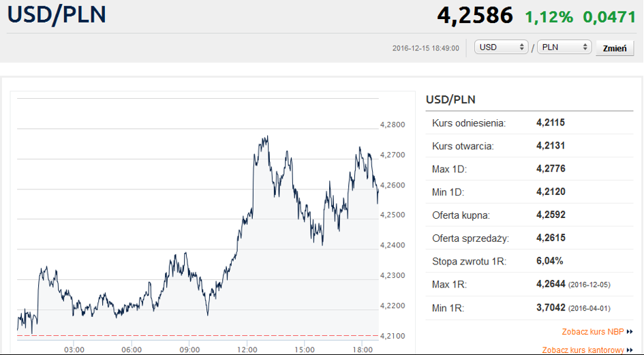Click the Max 1D value 4,2776

click(551, 168)
